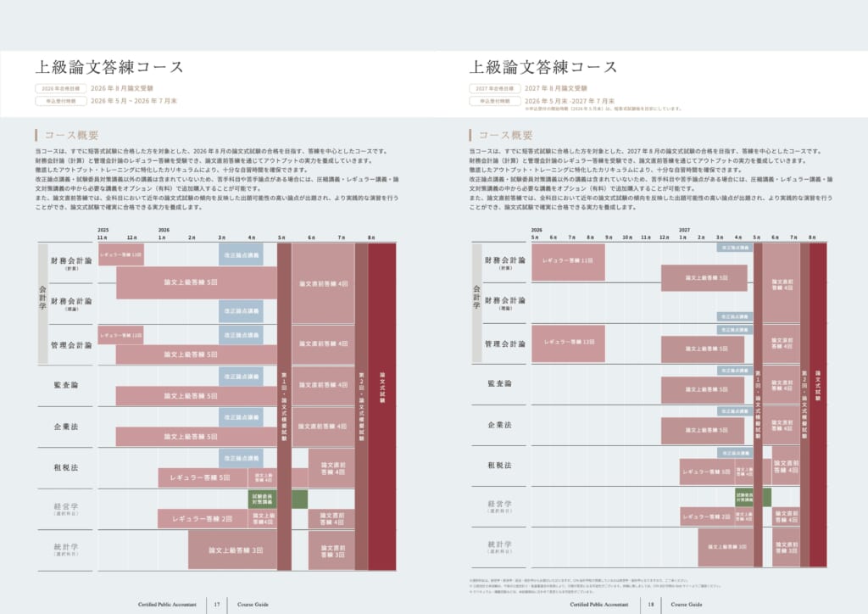The width and height of the screenshot is (868, 614).
Task: Select the left page 論文上級答練 3回 block
Action: click(232, 550)
